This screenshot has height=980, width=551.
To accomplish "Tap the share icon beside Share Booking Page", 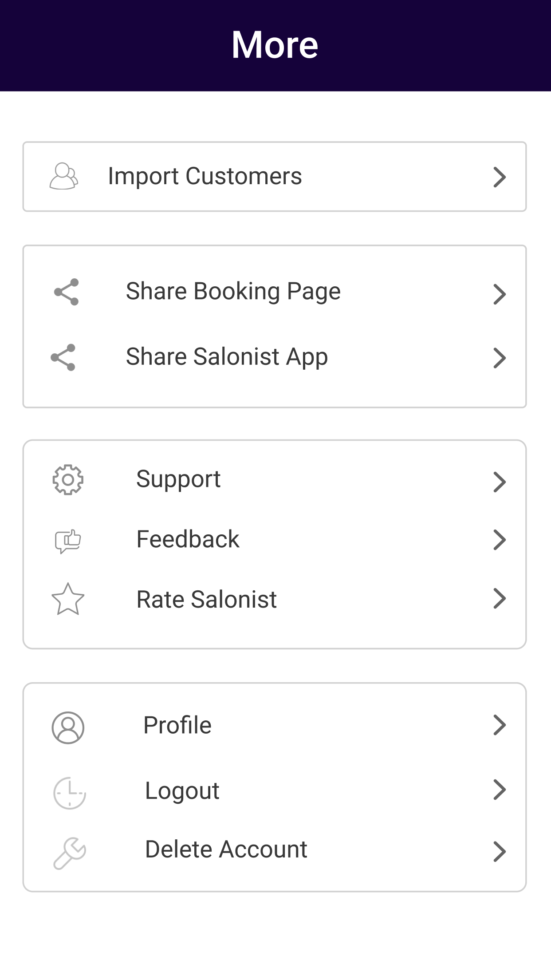I will (67, 292).
